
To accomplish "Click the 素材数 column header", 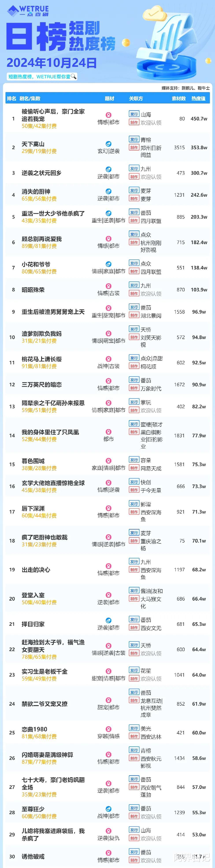I will (179, 98).
